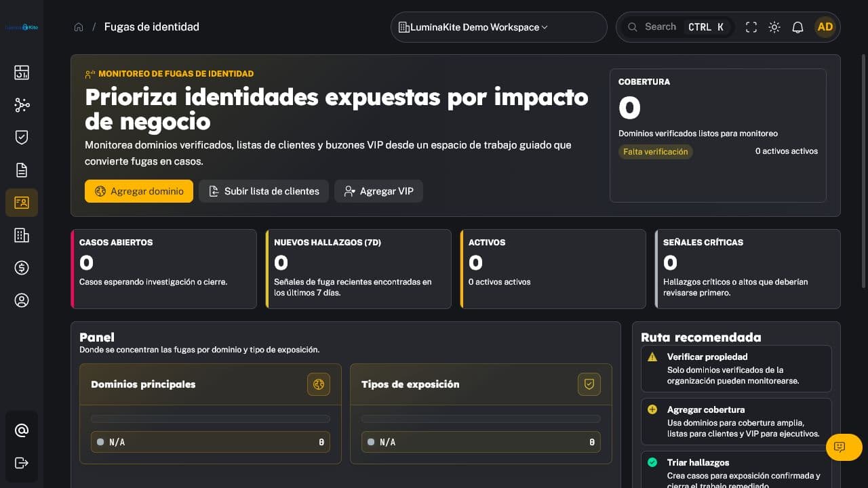Select N/A row in Tipos de exposición

tap(481, 442)
